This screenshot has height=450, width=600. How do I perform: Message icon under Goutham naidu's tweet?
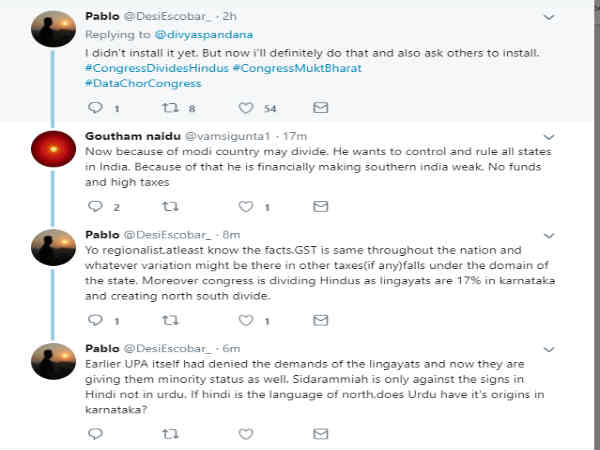pyautogui.click(x=321, y=207)
